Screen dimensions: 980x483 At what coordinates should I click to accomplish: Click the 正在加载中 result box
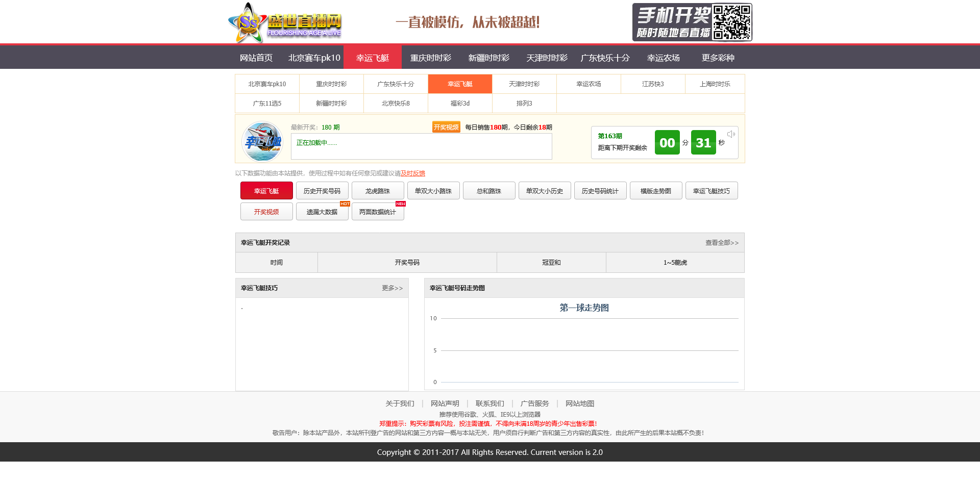(x=421, y=146)
